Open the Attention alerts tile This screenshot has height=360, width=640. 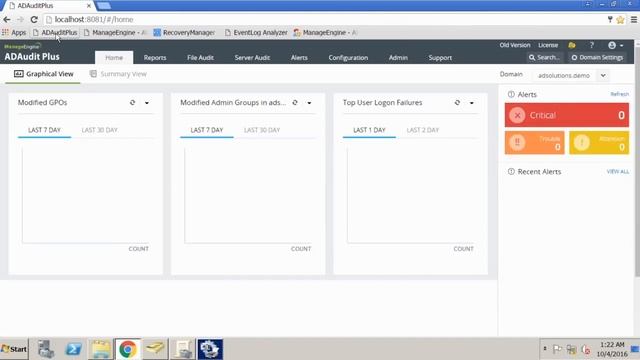[x=599, y=142]
